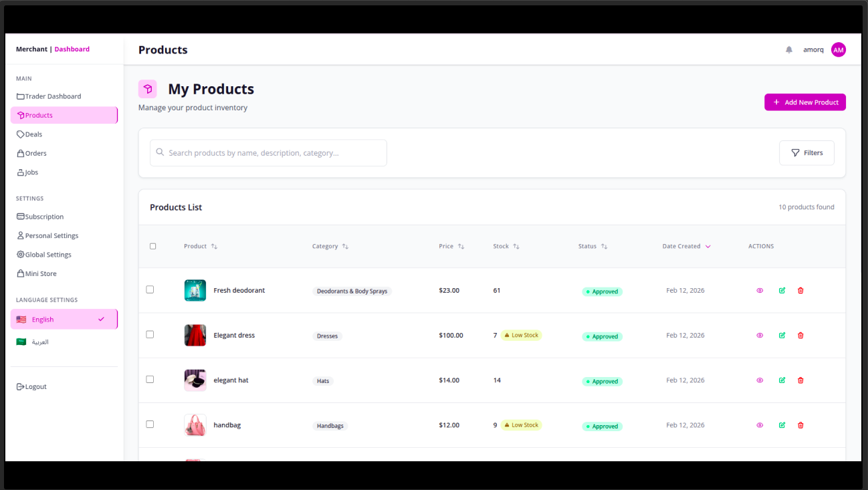
Task: Sort table by Date Created column
Action: click(x=687, y=246)
